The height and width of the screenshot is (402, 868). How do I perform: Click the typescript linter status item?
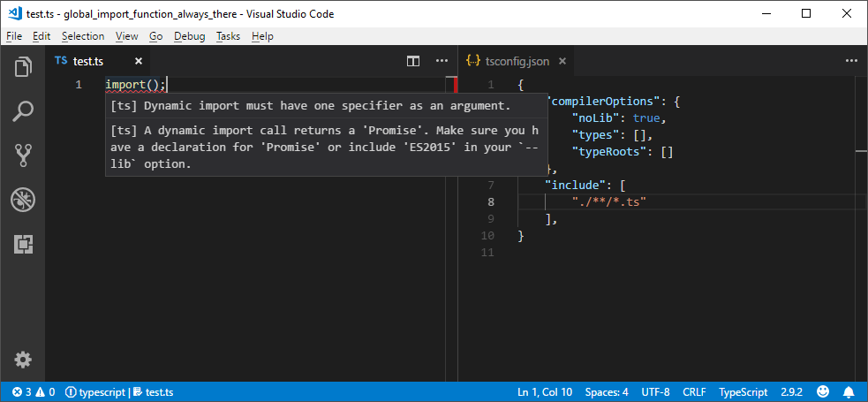click(95, 392)
